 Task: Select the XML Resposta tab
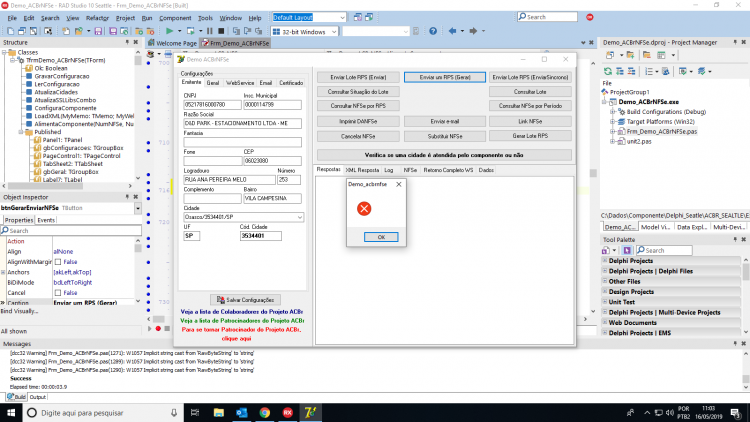pyautogui.click(x=362, y=170)
